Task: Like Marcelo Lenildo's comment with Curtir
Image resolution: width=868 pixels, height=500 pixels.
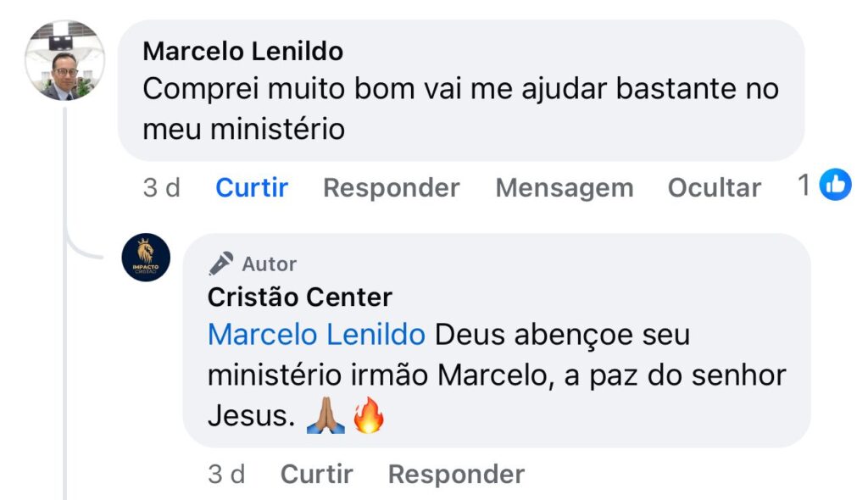Action: pos(252,187)
